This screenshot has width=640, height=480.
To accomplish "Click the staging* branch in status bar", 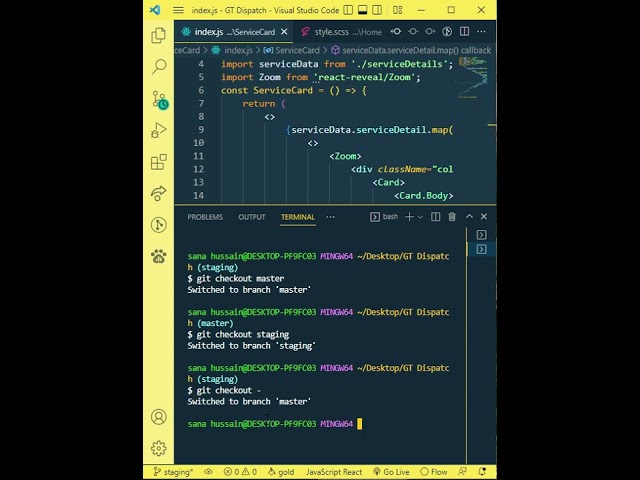I will click(x=173, y=472).
